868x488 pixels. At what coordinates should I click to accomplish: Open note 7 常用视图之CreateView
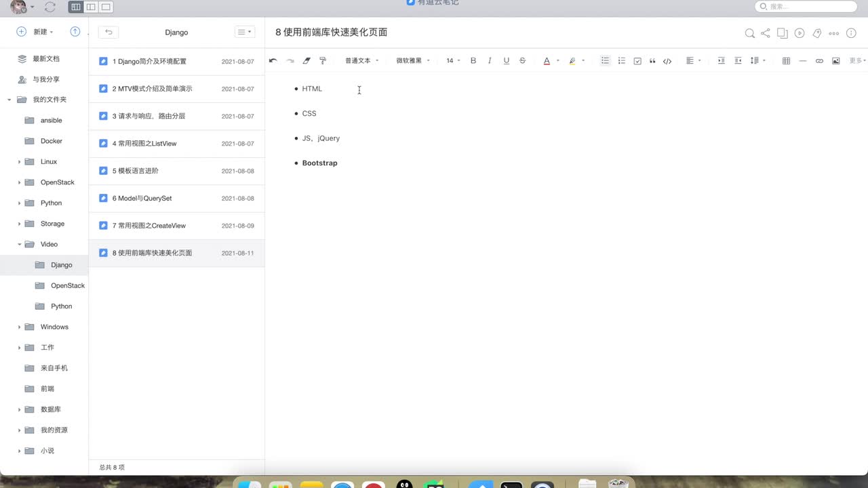click(x=176, y=226)
